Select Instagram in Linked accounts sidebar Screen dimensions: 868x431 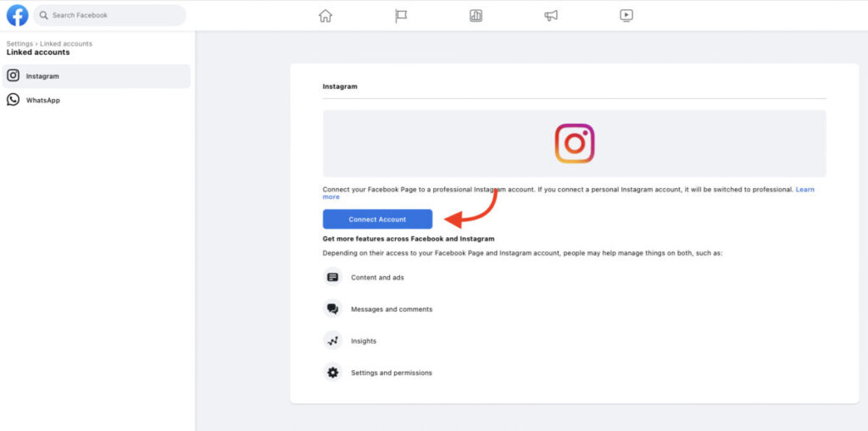(97, 76)
